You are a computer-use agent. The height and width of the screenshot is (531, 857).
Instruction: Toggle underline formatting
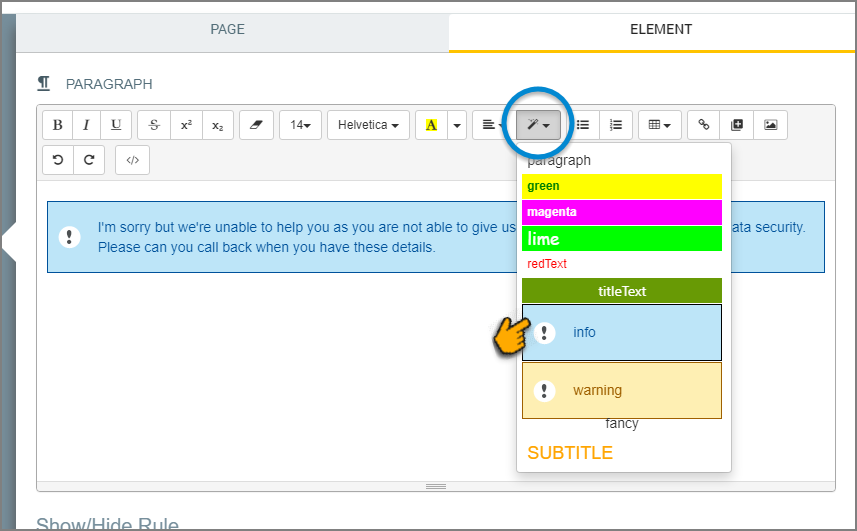pyautogui.click(x=116, y=125)
